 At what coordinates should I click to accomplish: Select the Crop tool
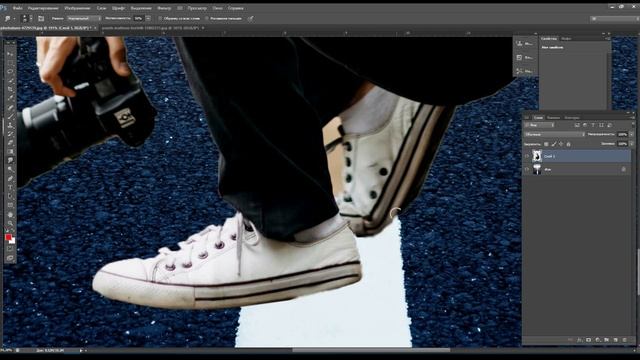point(10,89)
